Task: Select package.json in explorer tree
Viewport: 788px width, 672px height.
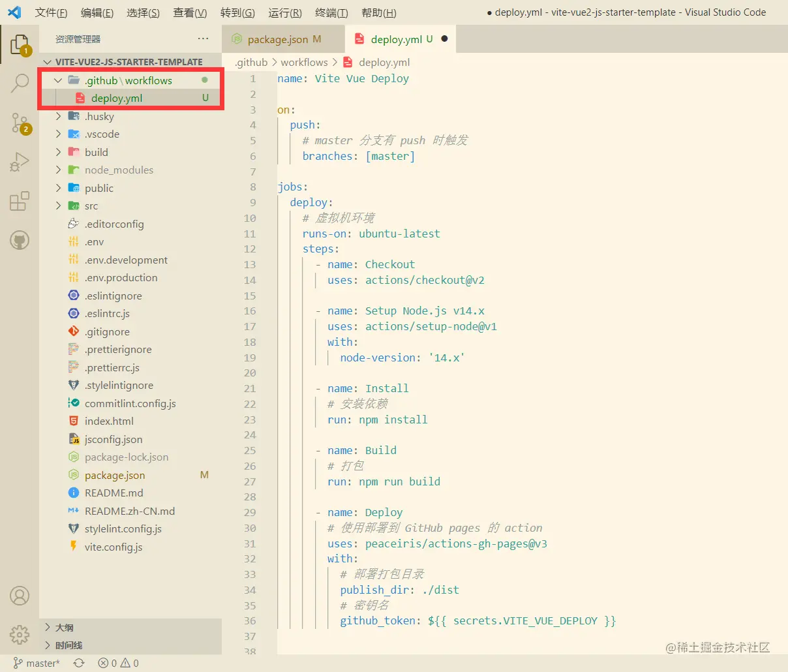Action: point(130,475)
